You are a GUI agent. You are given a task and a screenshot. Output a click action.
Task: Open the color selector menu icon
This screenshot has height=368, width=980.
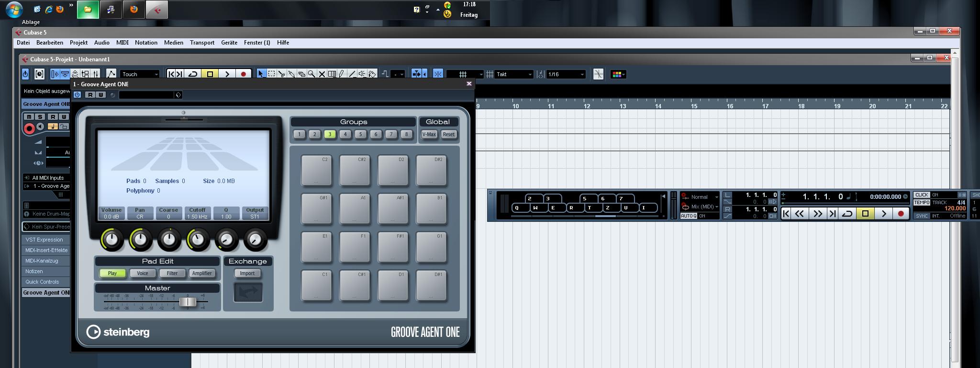[618, 74]
